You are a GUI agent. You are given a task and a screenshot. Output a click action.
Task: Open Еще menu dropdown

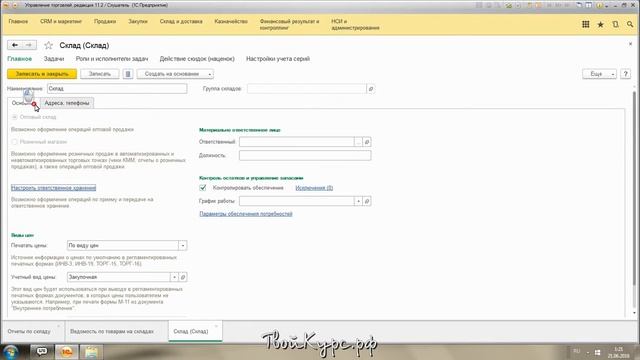click(x=599, y=74)
